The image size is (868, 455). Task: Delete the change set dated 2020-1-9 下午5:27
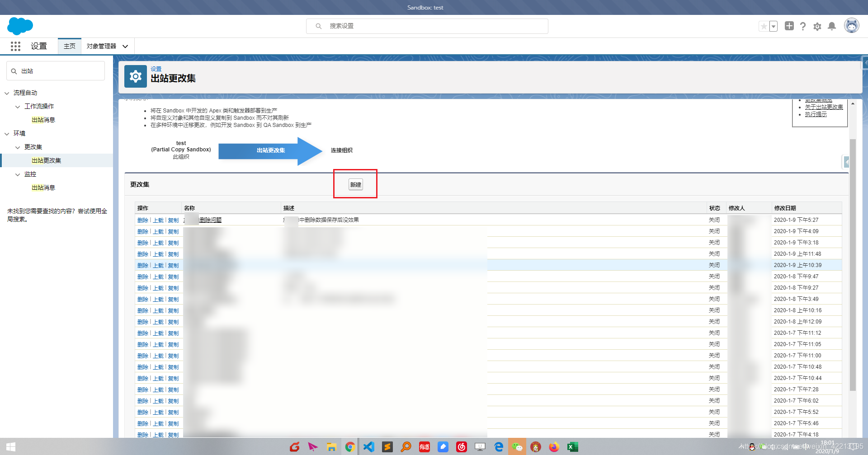point(143,220)
